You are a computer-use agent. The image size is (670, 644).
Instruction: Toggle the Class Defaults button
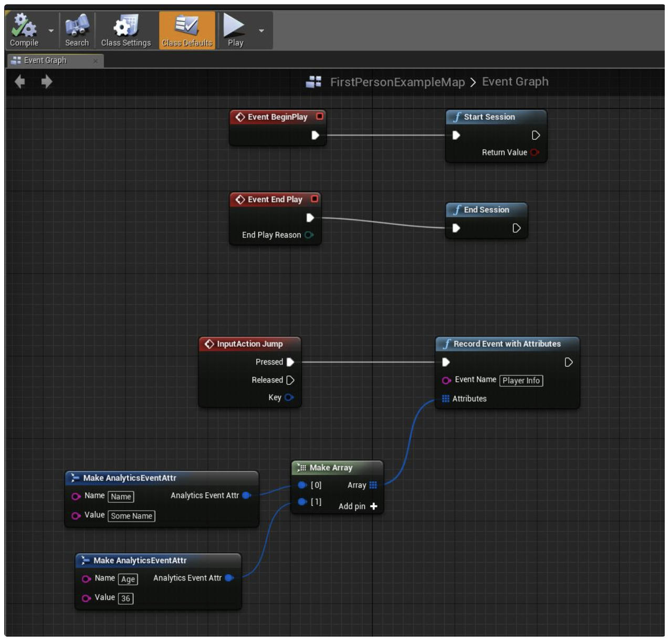(x=187, y=30)
